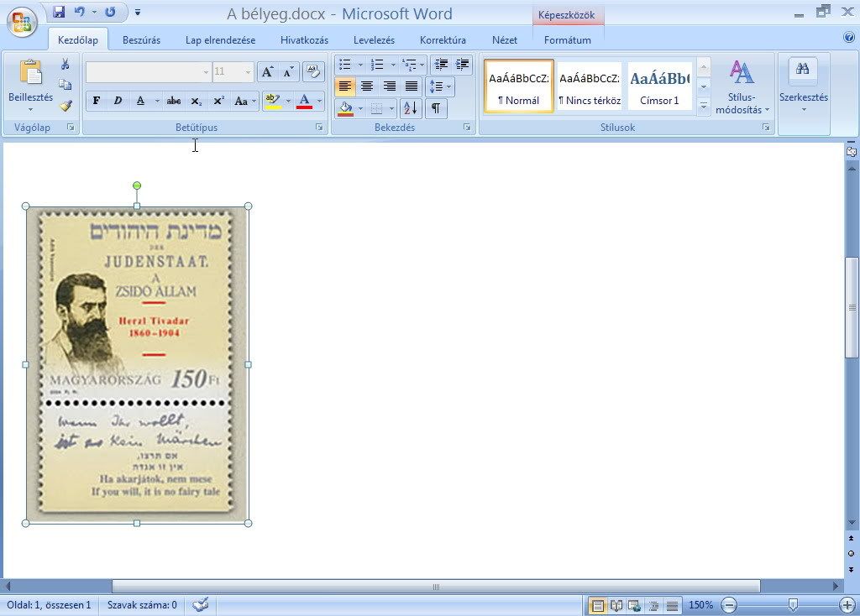Show paragraph marks with the pilcrow icon
The height and width of the screenshot is (616, 860).
436,108
